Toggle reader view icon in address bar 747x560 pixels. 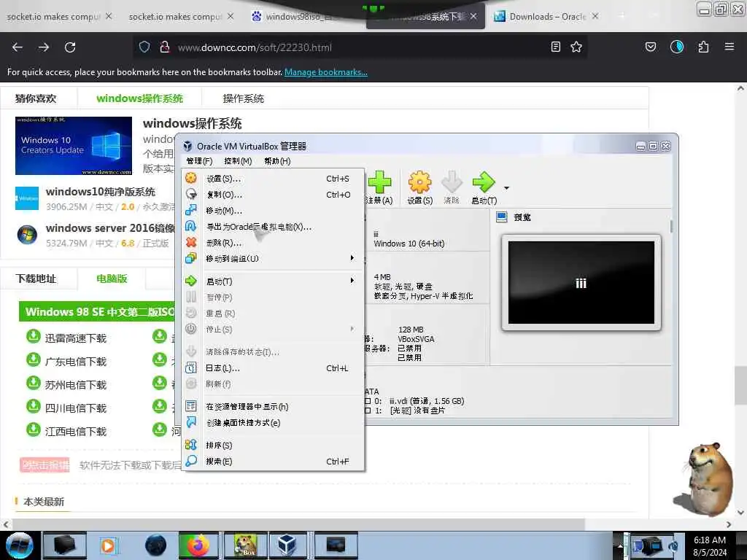point(555,47)
